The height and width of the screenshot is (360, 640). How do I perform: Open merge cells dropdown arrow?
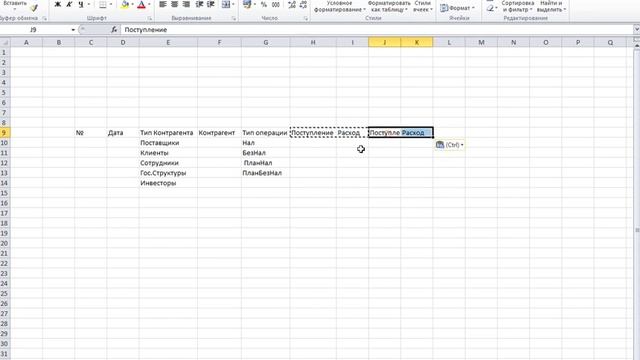point(233,4)
